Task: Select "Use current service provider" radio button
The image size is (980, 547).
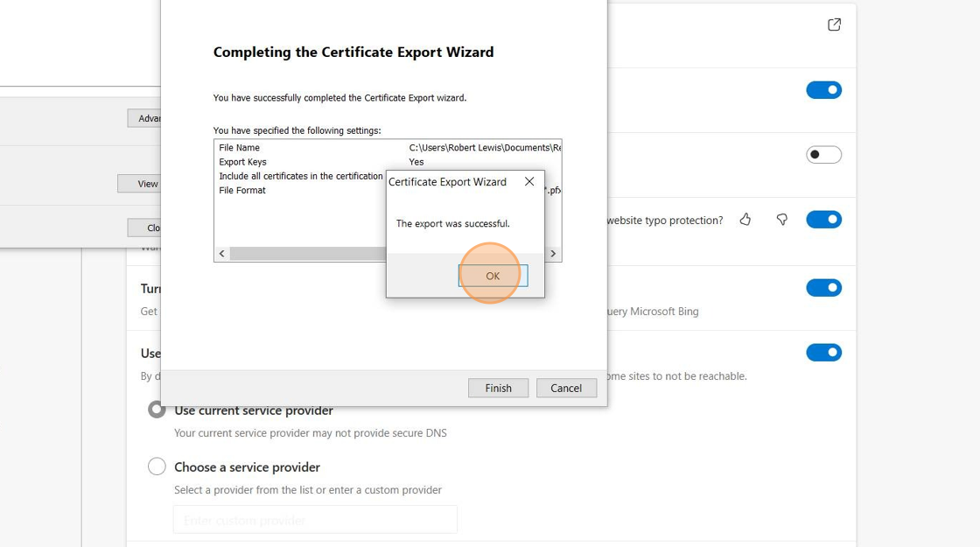Action: 157,410
